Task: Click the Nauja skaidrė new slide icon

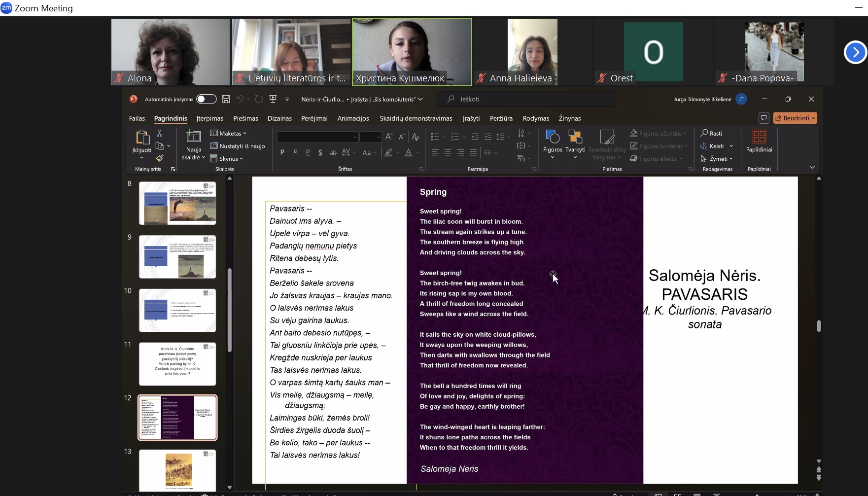Action: click(x=193, y=137)
